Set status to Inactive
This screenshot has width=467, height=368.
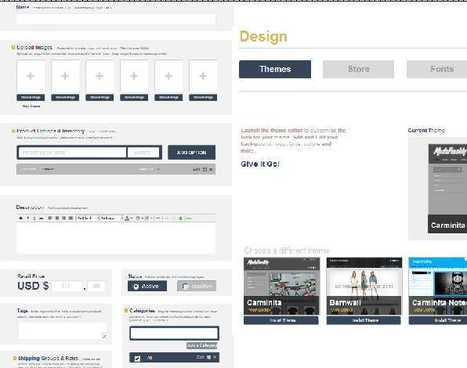coord(197,286)
